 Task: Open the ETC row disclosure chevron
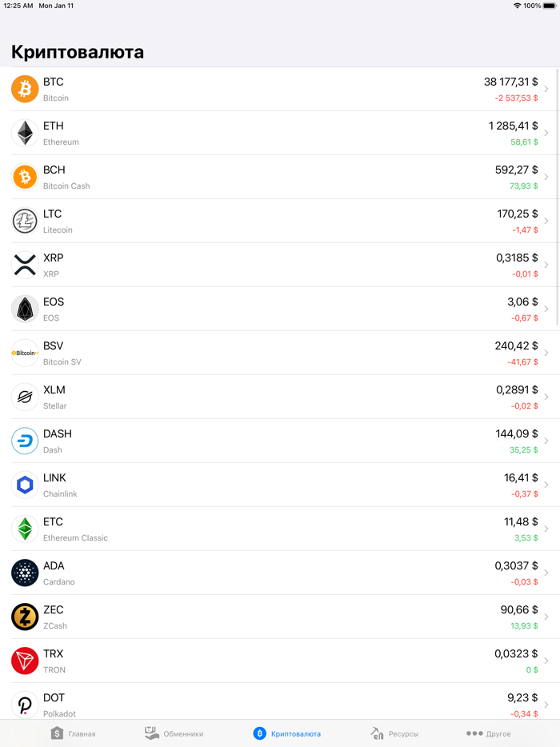(546, 529)
